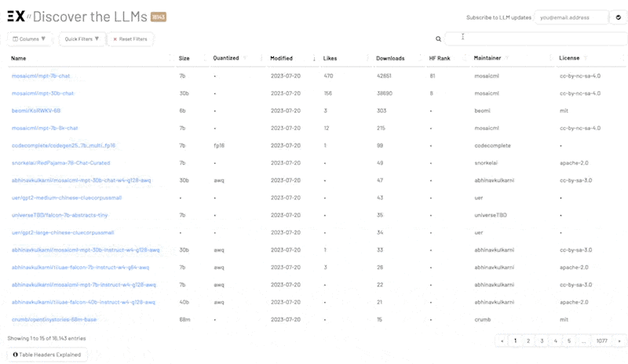Click the Quantized column filter icon

(x=245, y=58)
